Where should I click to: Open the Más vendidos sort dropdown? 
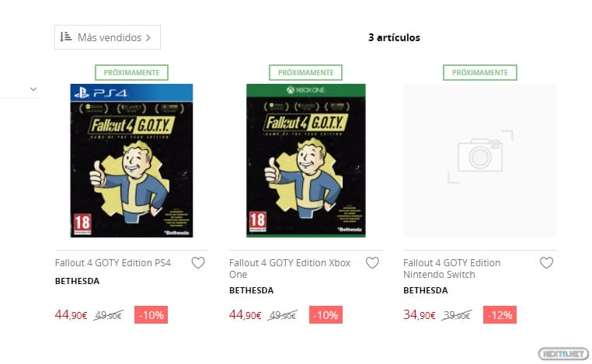coord(108,37)
